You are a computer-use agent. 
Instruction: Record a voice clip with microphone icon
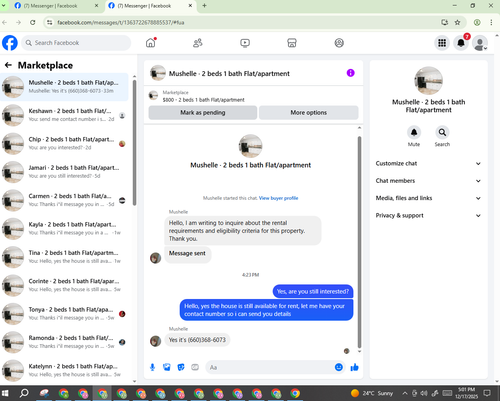point(152,367)
